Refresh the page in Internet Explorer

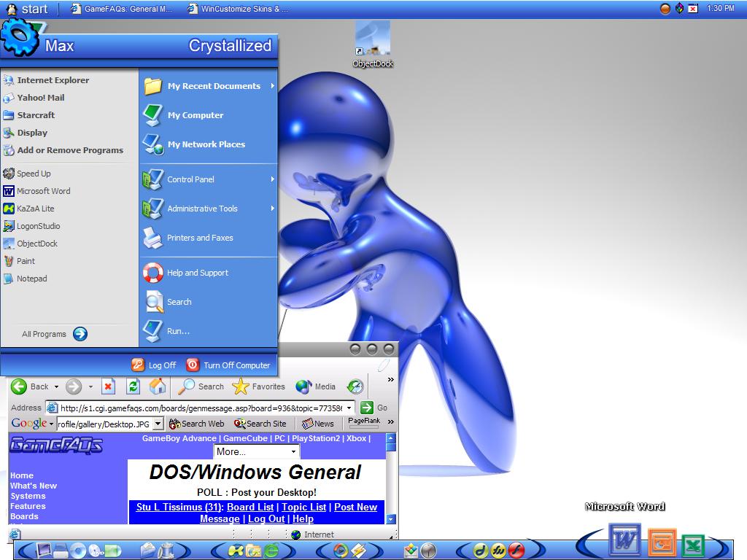(x=133, y=386)
